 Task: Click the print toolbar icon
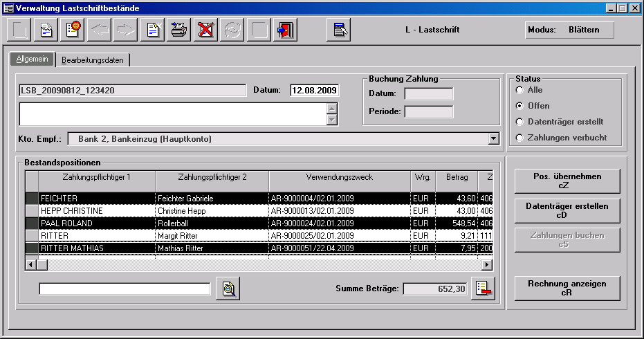pyautogui.click(x=178, y=30)
